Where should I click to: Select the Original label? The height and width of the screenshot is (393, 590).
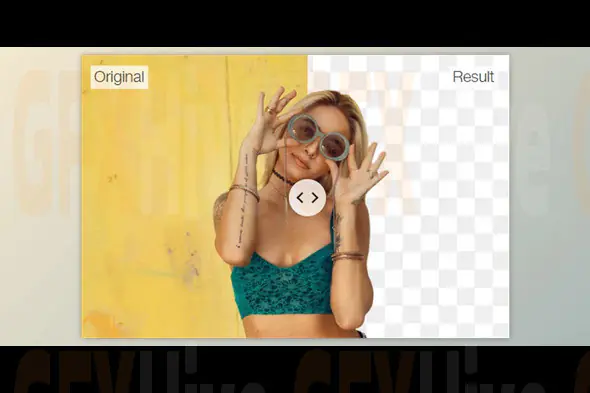tap(119, 77)
